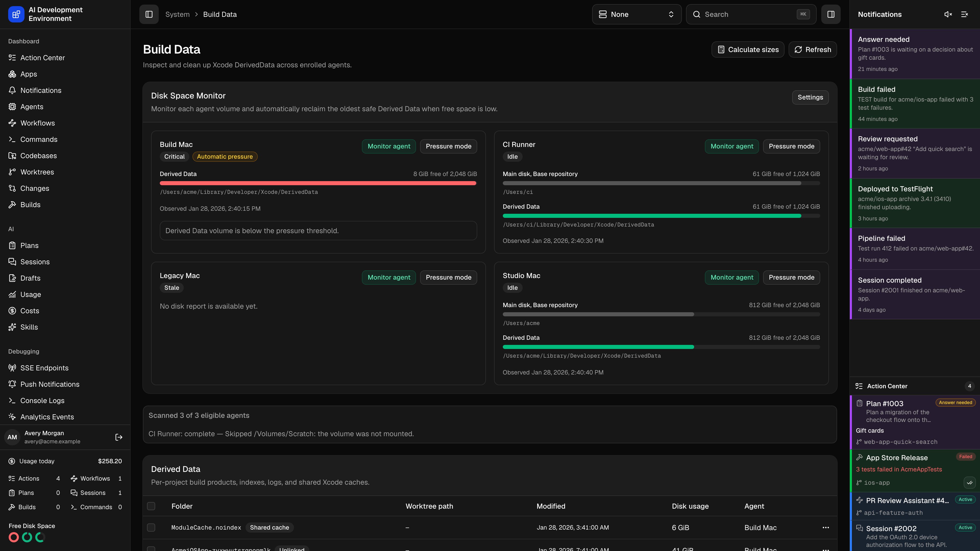Open notifications filter list icon
This screenshot has height=551, width=980.
coord(964,15)
